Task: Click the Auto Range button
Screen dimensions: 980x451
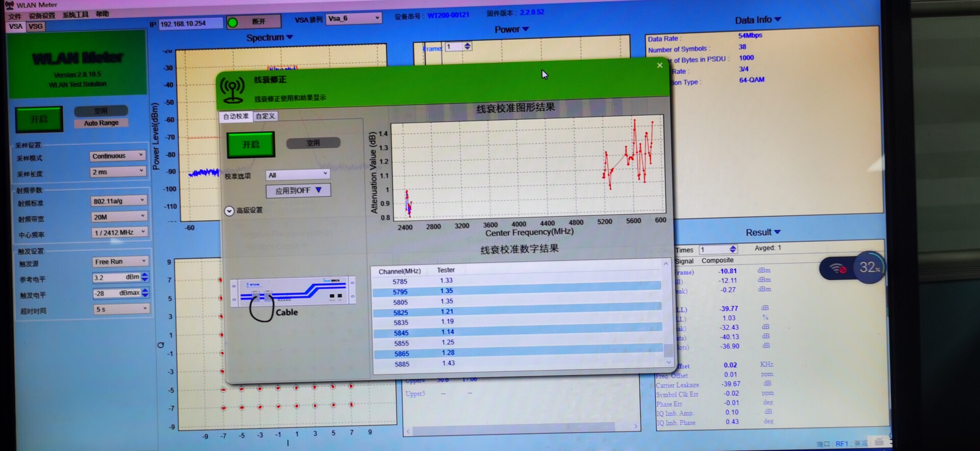Action: point(101,123)
